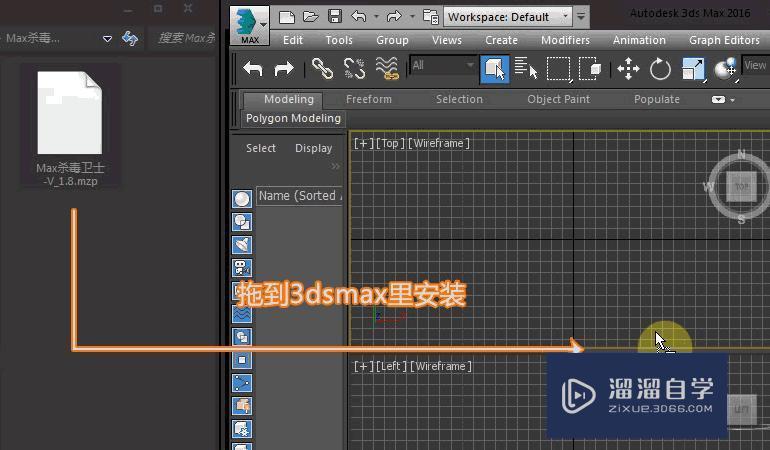Open the redo history dropdown arrow

412,17
